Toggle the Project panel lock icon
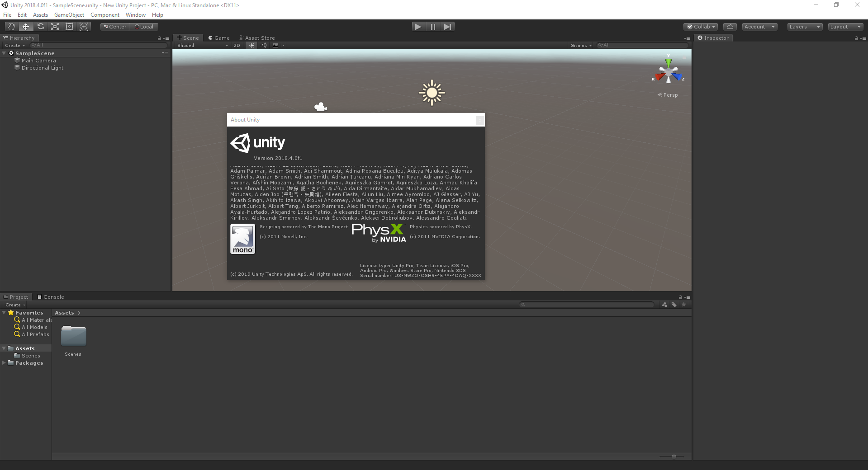Image resolution: width=868 pixels, height=470 pixels. 680,297
